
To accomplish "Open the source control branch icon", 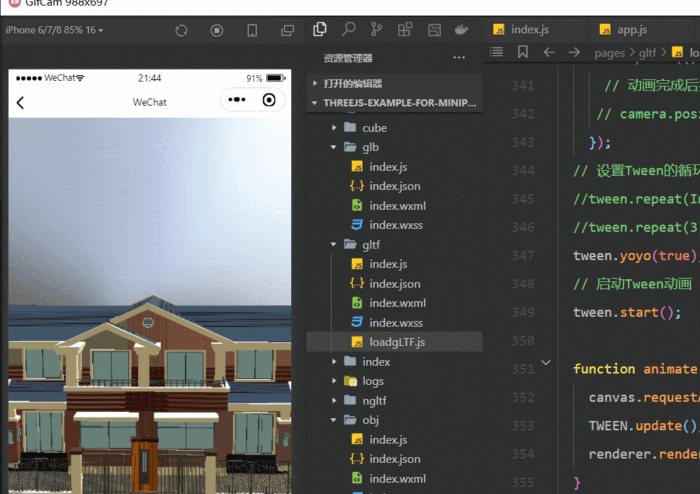I will (x=377, y=30).
